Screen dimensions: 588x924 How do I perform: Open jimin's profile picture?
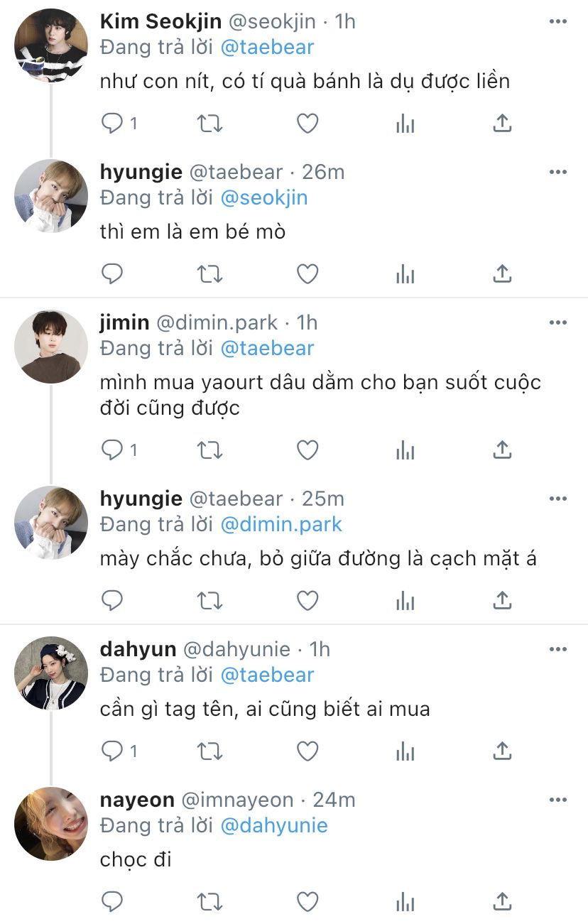click(50, 346)
